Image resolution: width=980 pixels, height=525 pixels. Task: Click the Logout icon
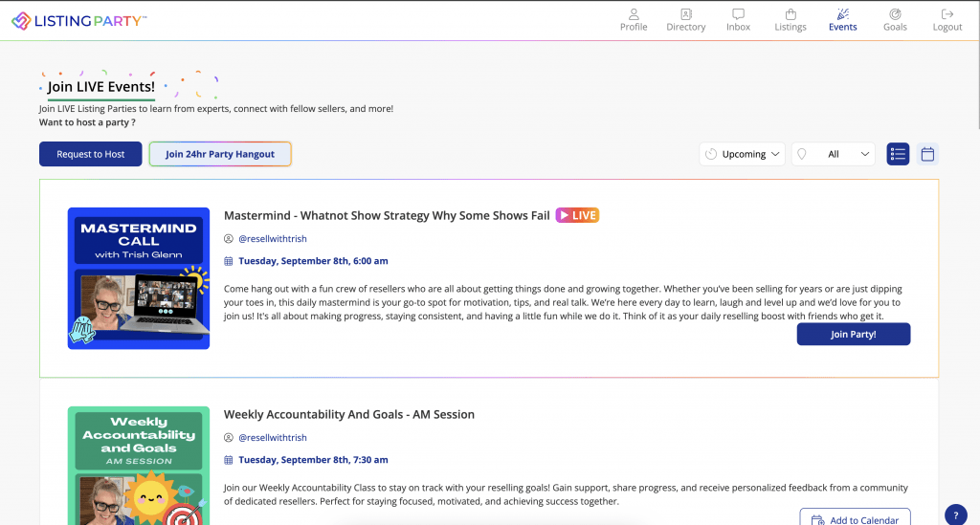click(x=947, y=13)
